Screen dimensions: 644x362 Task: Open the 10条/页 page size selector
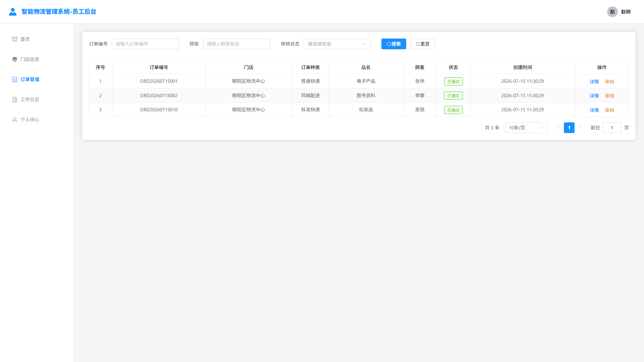526,128
